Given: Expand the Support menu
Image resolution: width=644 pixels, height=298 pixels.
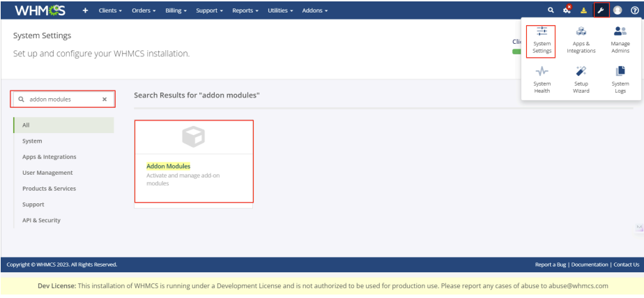Looking at the screenshot, I should tap(210, 10).
